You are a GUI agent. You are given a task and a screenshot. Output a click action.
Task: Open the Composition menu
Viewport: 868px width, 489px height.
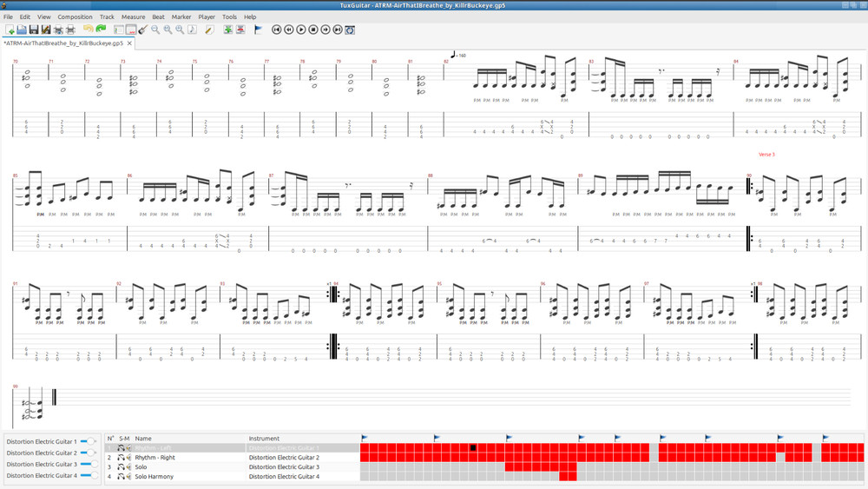pyautogui.click(x=75, y=17)
